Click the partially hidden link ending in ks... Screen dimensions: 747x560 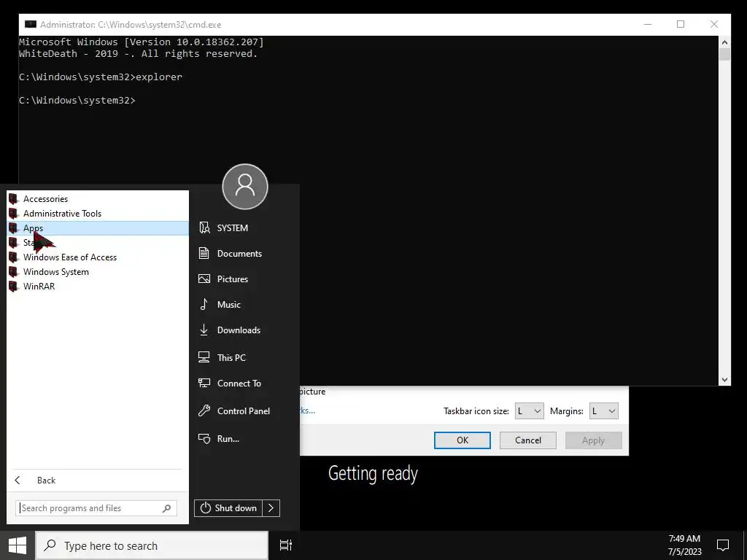pyautogui.click(x=307, y=411)
